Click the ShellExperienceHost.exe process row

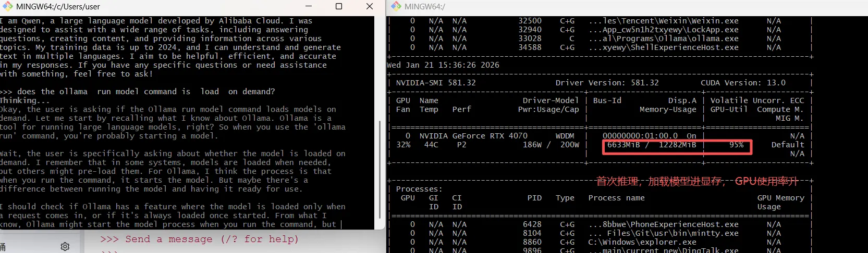point(600,47)
